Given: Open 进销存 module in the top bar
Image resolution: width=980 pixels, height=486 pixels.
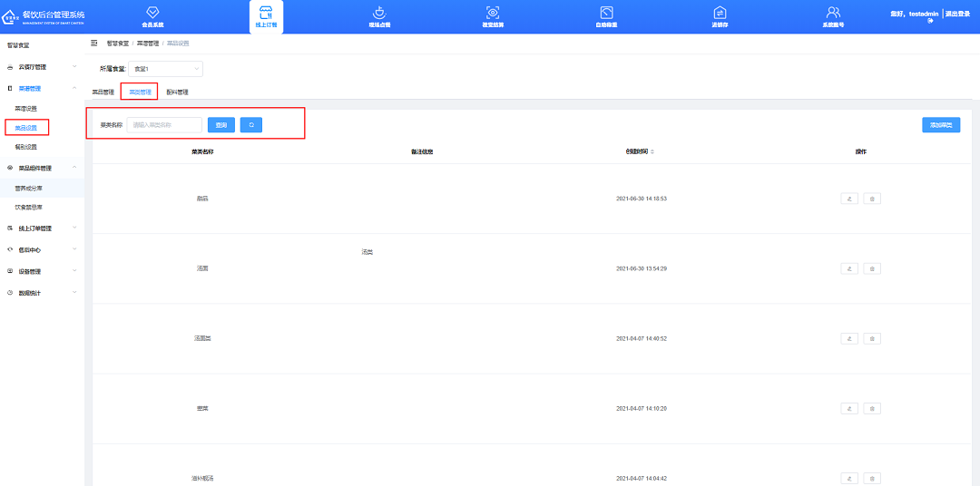Looking at the screenshot, I should pyautogui.click(x=720, y=16).
